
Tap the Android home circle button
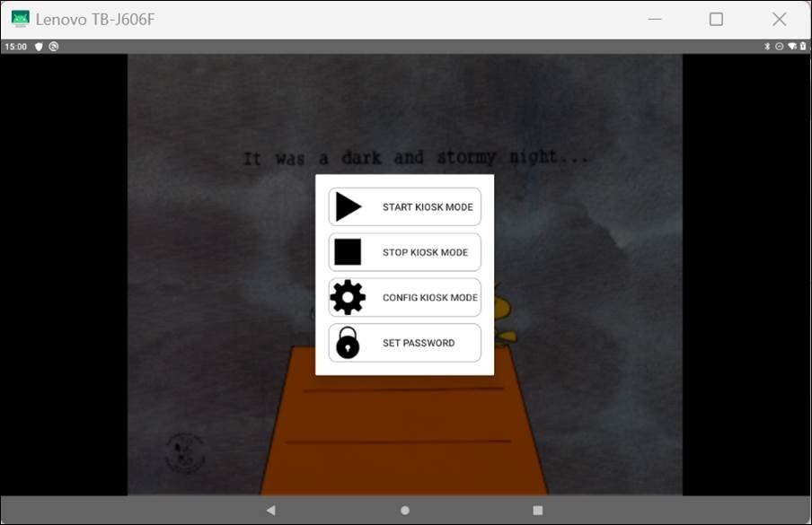coord(405,510)
